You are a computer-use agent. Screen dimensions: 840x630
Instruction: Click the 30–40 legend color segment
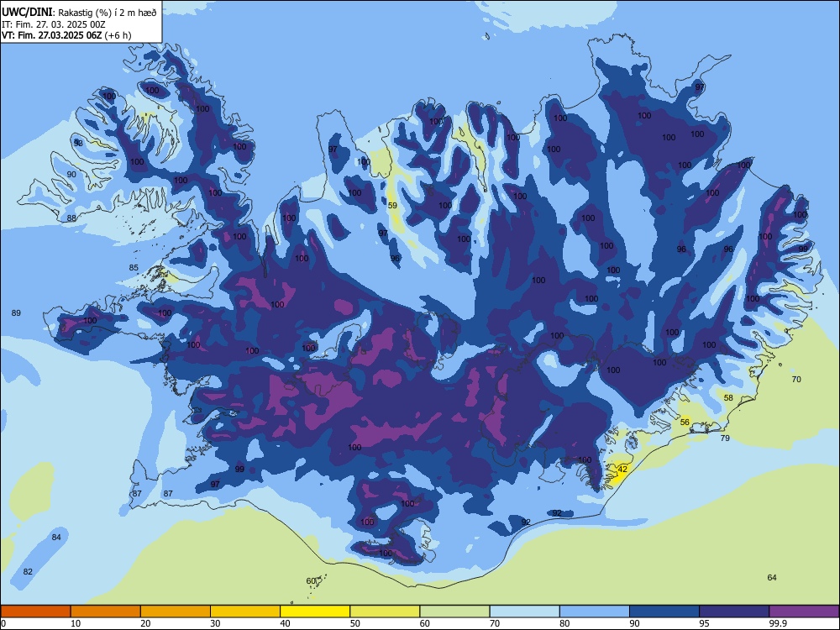tap(245, 612)
